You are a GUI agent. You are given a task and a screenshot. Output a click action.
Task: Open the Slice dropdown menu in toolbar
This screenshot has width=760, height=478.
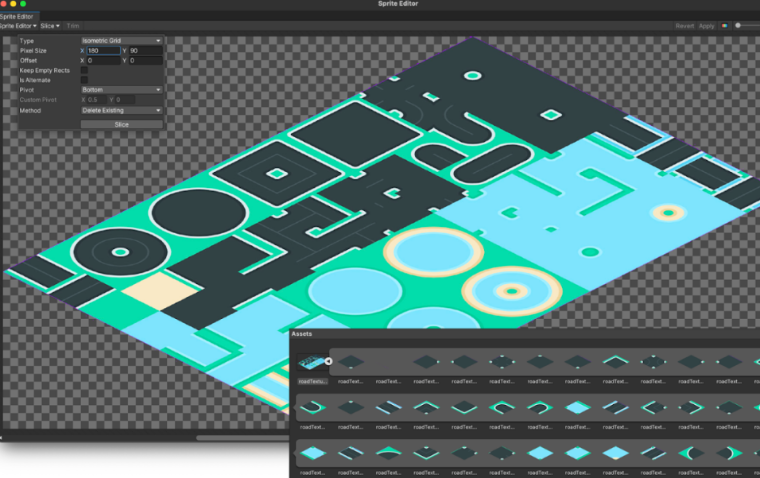pyautogui.click(x=50, y=26)
